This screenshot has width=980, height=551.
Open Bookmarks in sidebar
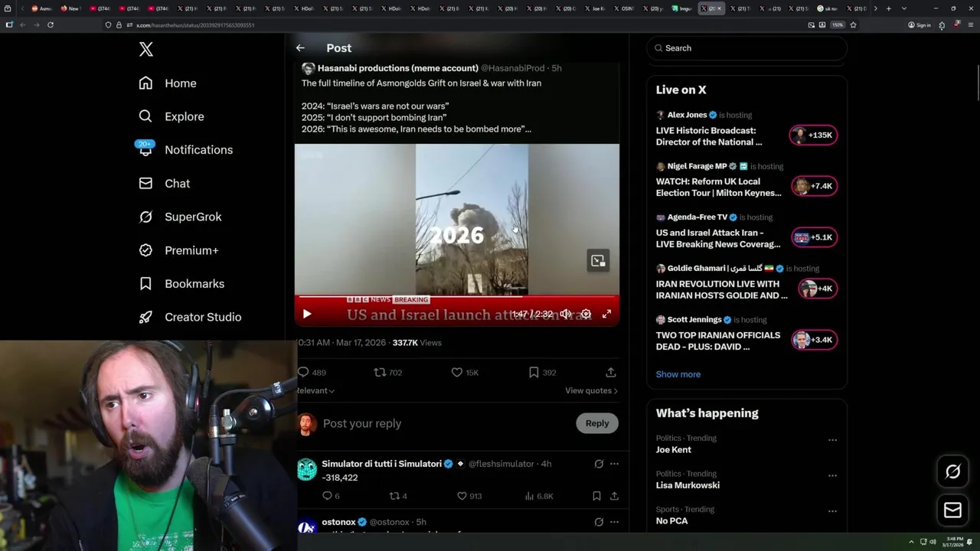pyautogui.click(x=181, y=284)
